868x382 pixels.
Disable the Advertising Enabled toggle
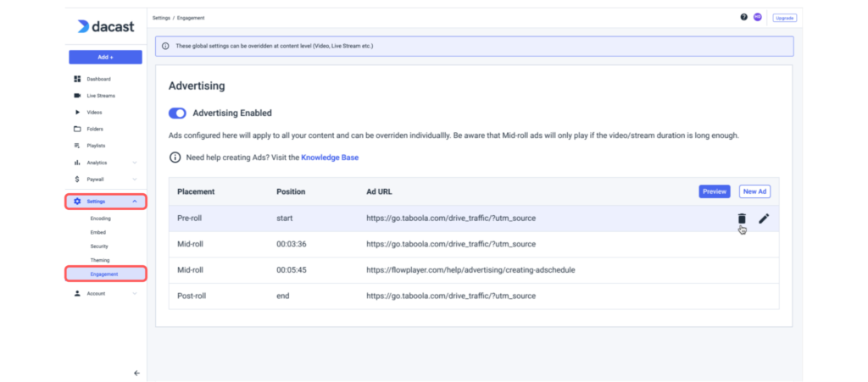178,113
